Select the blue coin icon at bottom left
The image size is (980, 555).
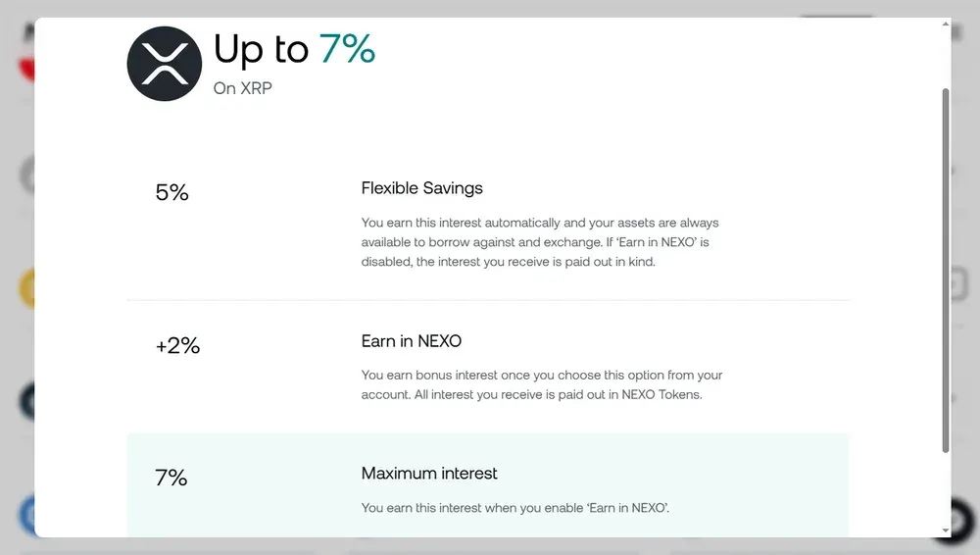27,515
